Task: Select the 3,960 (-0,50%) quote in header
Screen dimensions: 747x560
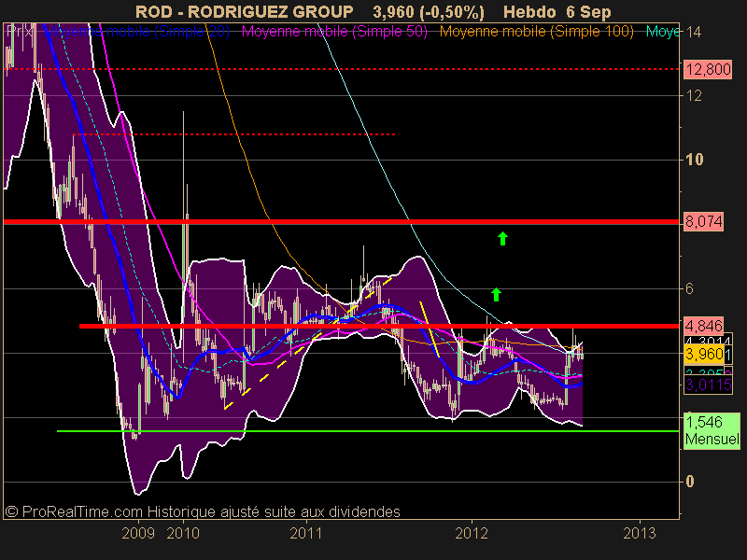Action: click(429, 12)
